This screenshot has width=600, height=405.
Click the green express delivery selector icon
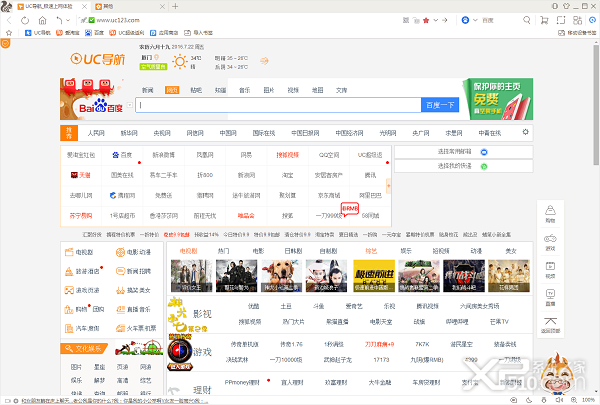tap(484, 167)
